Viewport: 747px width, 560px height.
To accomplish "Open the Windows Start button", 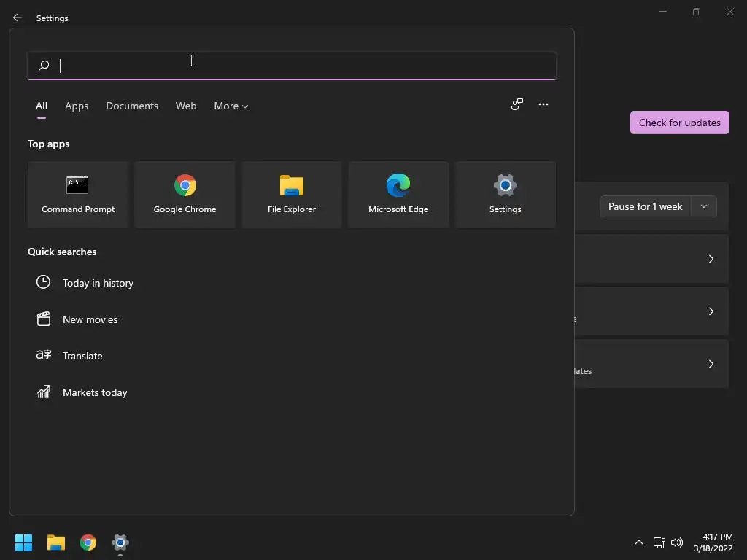I will click(23, 542).
